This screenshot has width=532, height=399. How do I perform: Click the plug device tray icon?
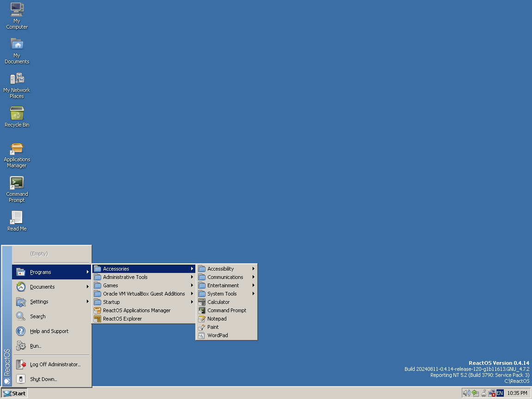[x=484, y=393]
